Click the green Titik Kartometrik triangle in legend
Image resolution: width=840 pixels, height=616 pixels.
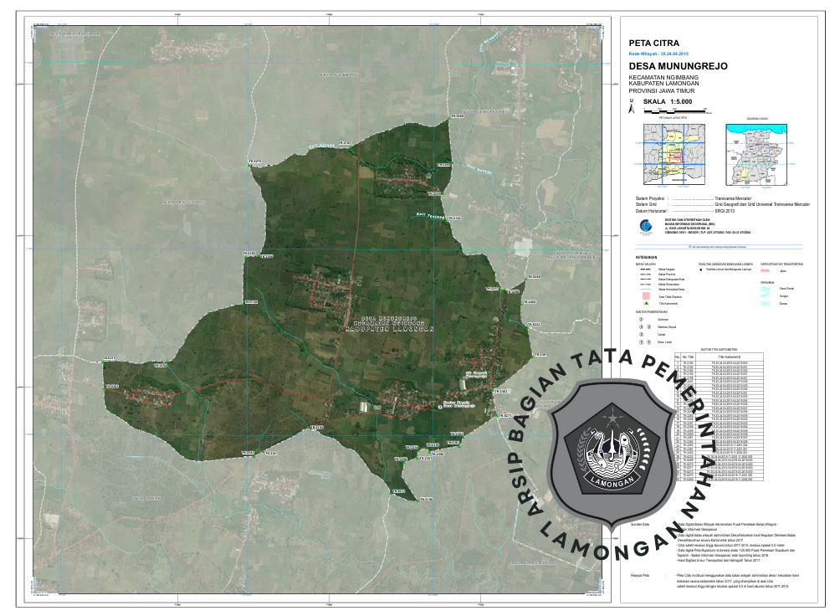tap(644, 303)
